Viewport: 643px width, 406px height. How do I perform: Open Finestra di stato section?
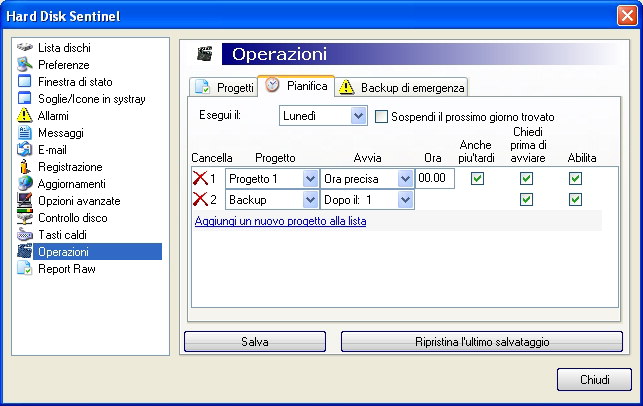[x=75, y=82]
